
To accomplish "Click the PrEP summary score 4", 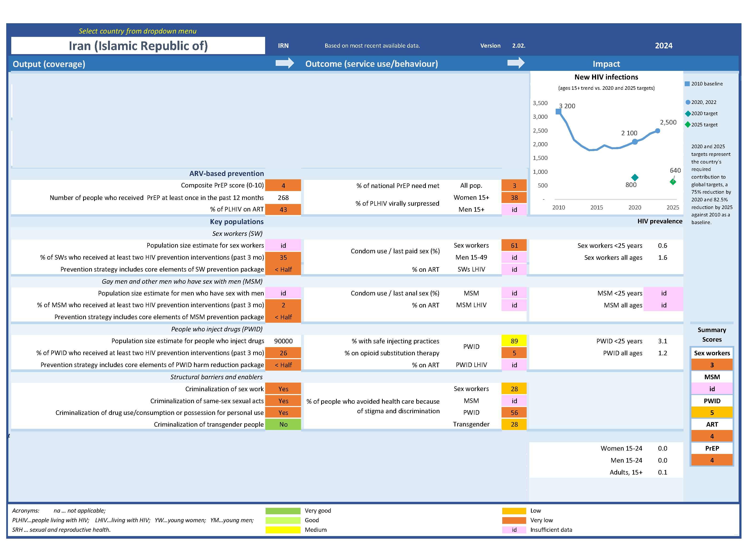I will 712,460.
